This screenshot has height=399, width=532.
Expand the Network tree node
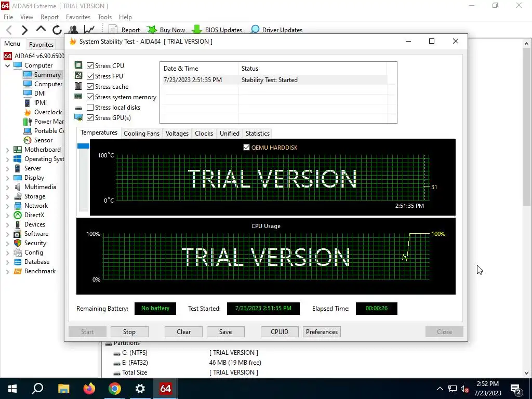[x=7, y=206]
